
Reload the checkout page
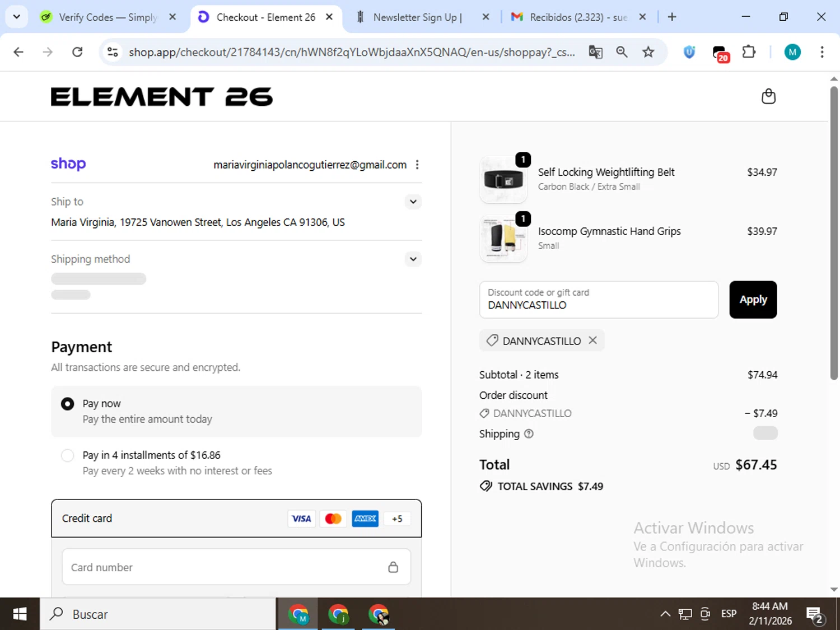coord(77,52)
